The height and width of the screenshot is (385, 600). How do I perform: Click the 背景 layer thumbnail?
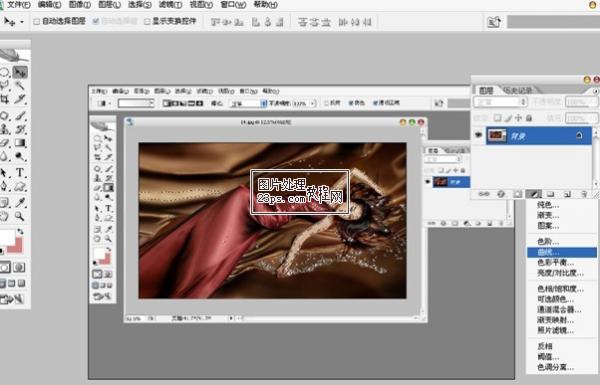(x=496, y=135)
